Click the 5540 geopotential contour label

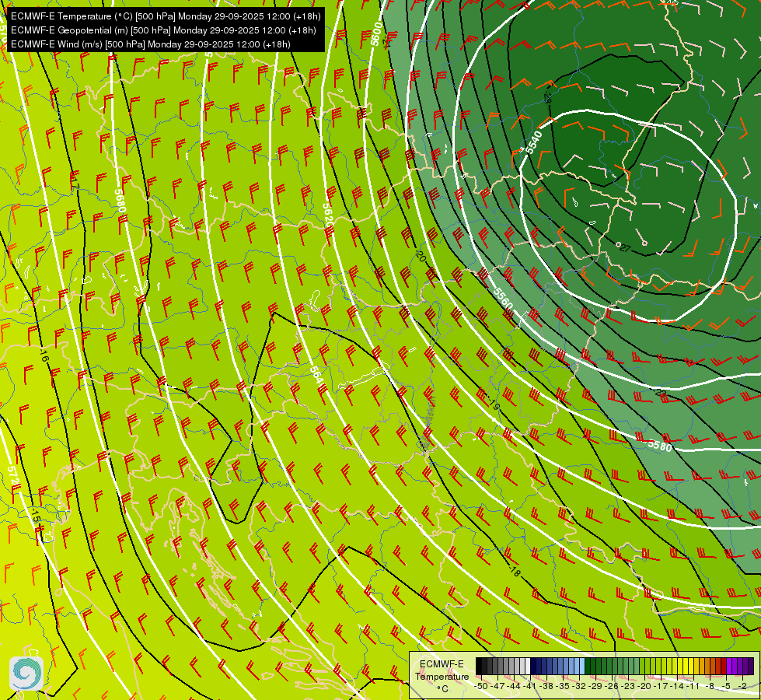(x=534, y=142)
